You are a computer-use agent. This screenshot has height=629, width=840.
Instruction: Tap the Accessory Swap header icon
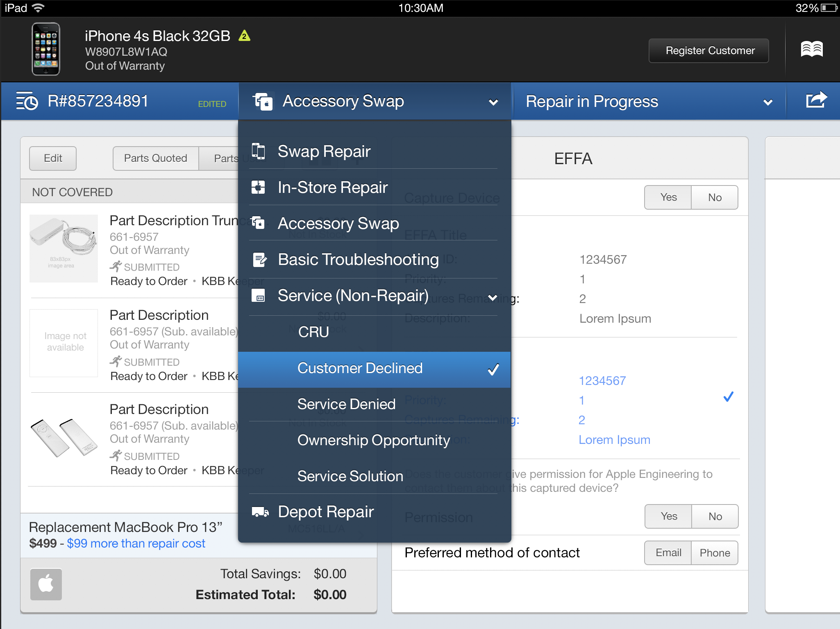[x=263, y=101]
